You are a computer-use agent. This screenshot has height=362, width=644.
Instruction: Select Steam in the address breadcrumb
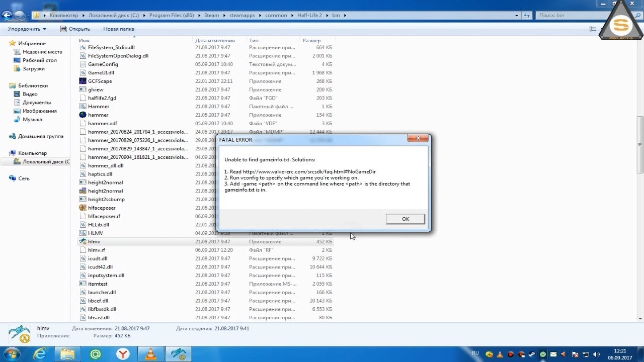click(211, 16)
